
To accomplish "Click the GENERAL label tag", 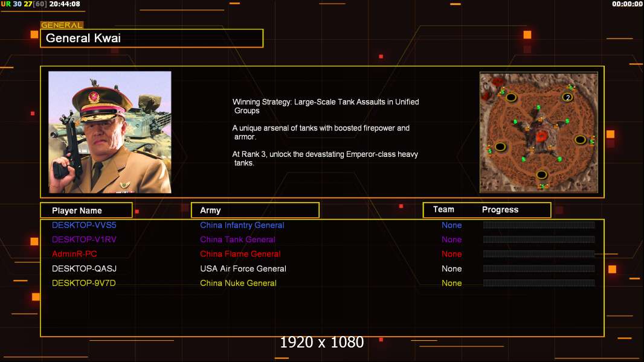I will [62, 25].
